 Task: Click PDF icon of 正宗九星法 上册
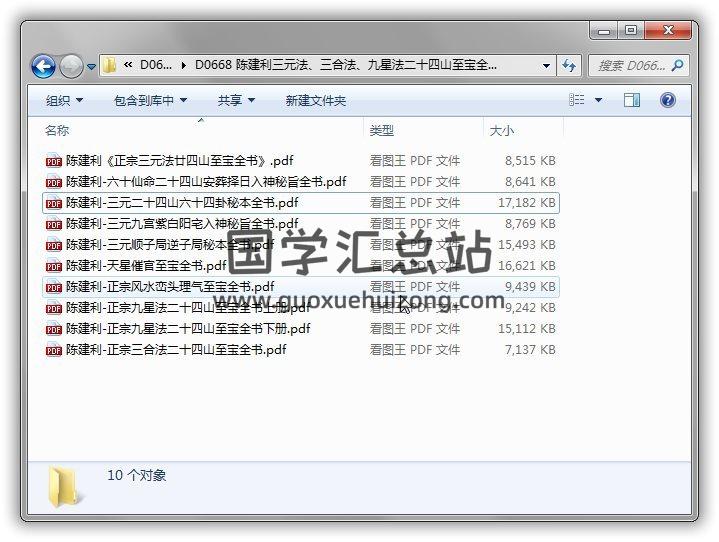pyautogui.click(x=54, y=308)
